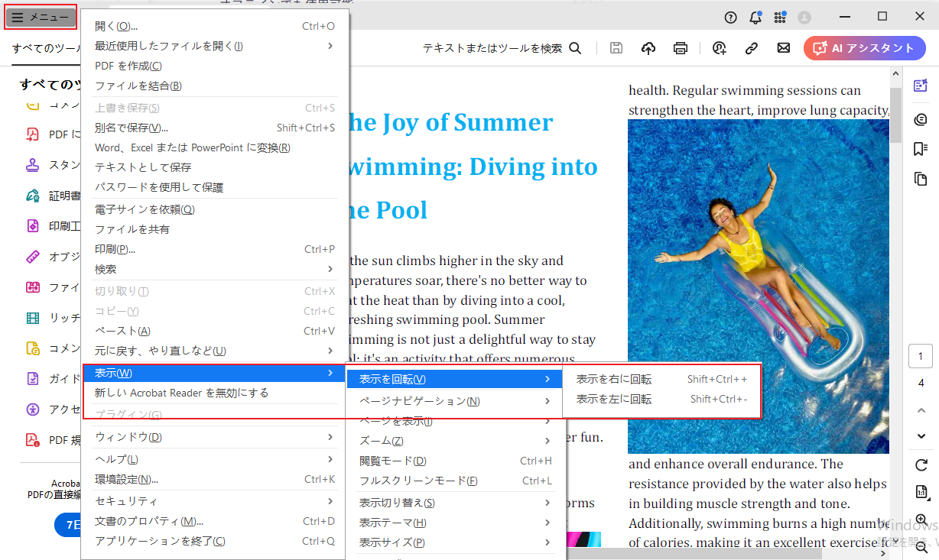Click the メニュー hamburger button

(x=41, y=17)
